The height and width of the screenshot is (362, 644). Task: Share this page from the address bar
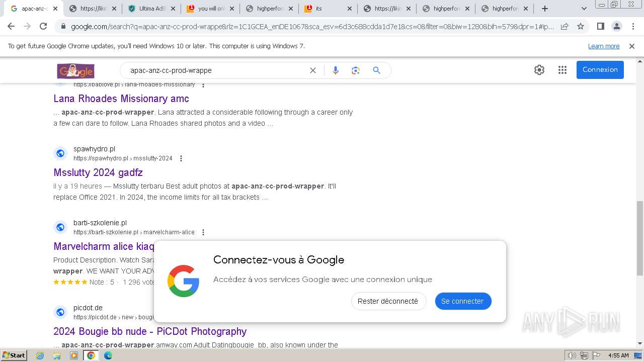565,26
